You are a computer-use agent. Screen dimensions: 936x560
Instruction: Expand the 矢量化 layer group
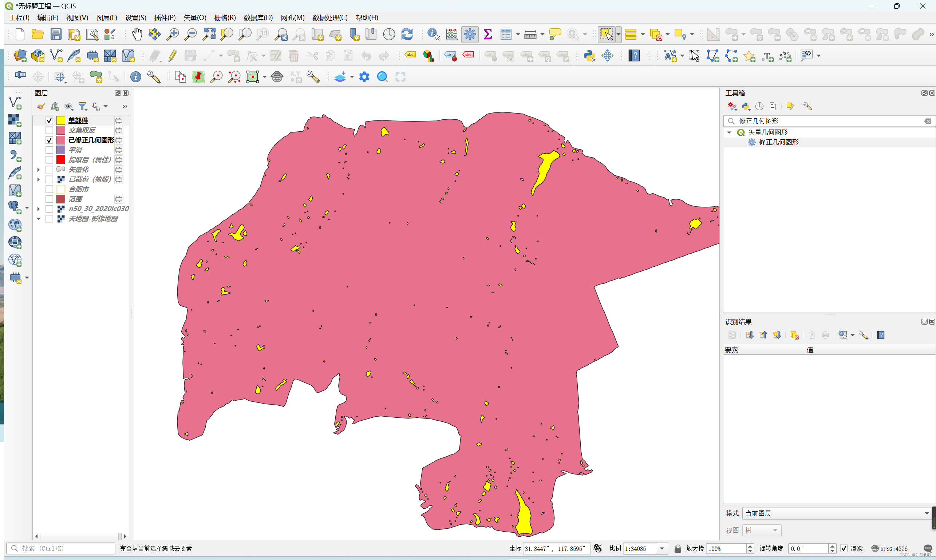39,170
